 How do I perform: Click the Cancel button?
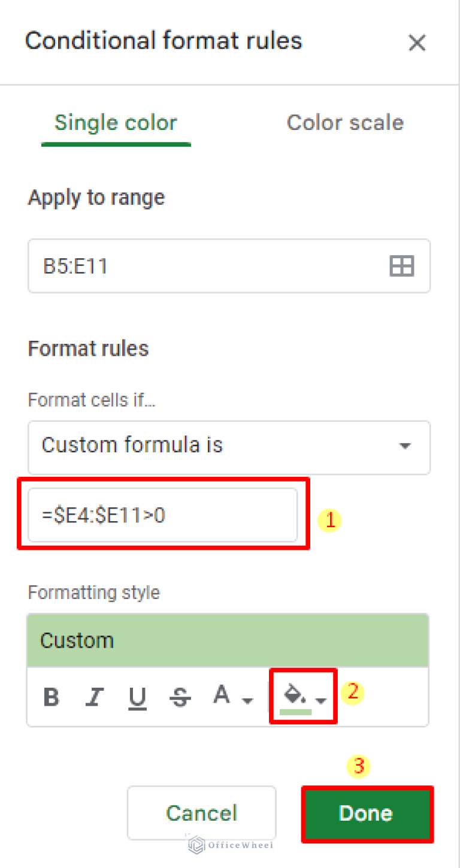click(x=201, y=813)
